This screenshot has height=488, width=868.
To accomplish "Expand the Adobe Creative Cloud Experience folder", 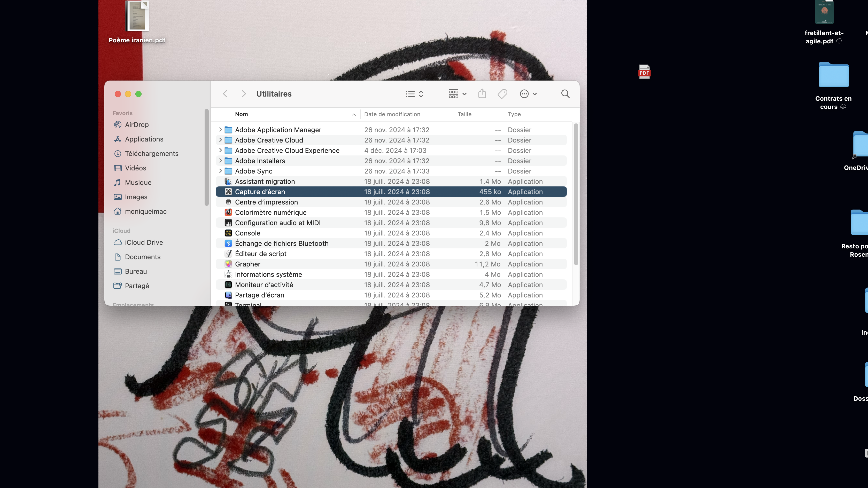I will coord(220,150).
